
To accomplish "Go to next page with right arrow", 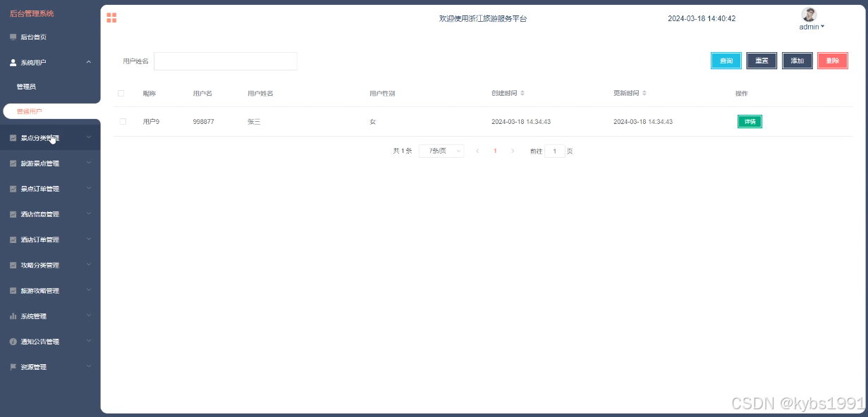I will [513, 151].
